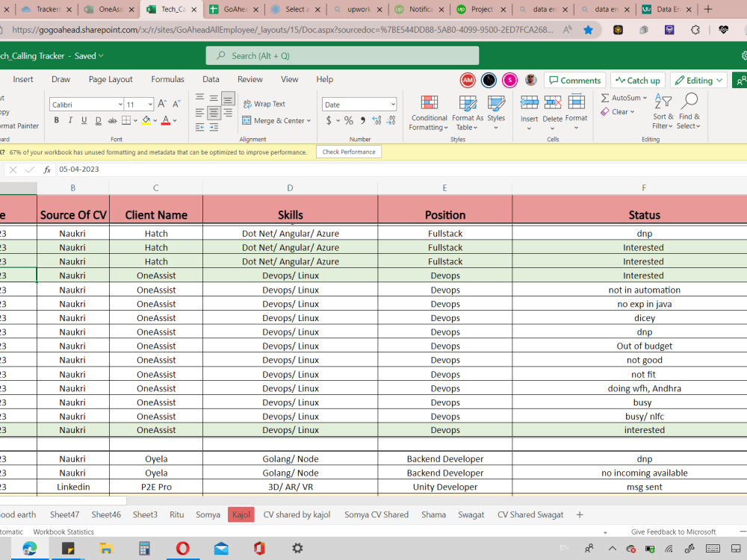Increase cell indent

pos(214,127)
